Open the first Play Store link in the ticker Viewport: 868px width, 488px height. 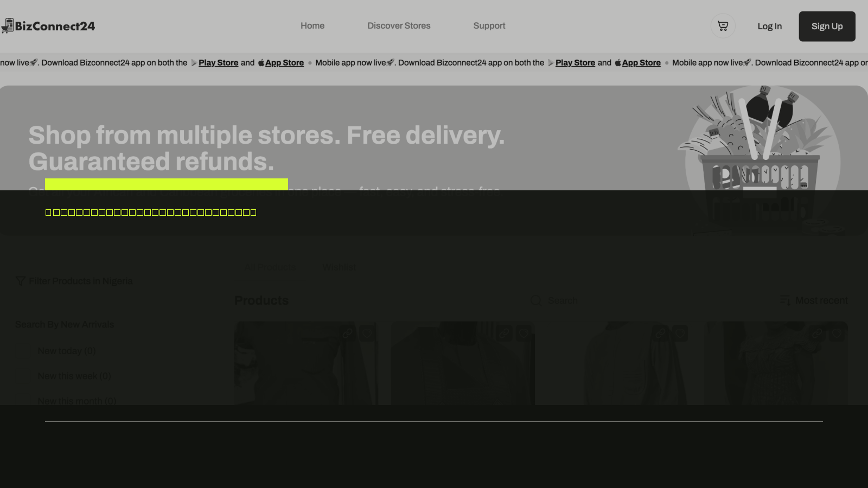(219, 63)
